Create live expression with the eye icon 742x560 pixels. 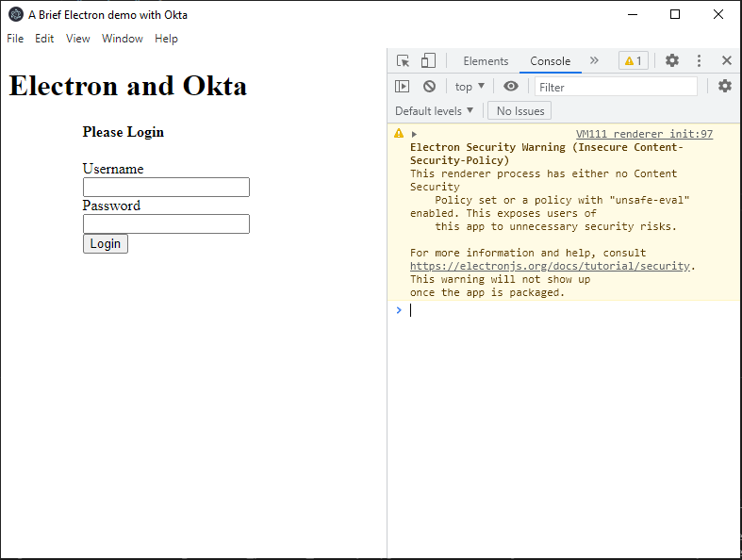pyautogui.click(x=510, y=87)
